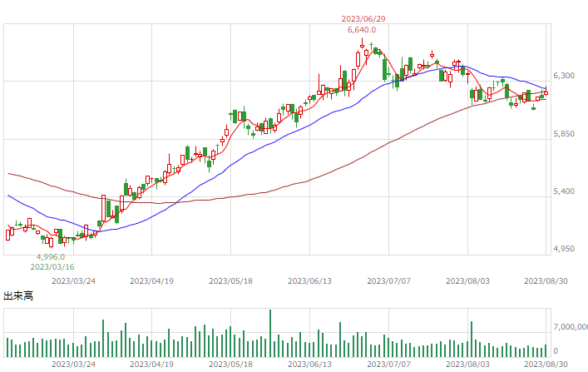This screenshot has height=372, width=588.
Task: Select the 2023/04/19 date on price axis
Action: point(152,280)
